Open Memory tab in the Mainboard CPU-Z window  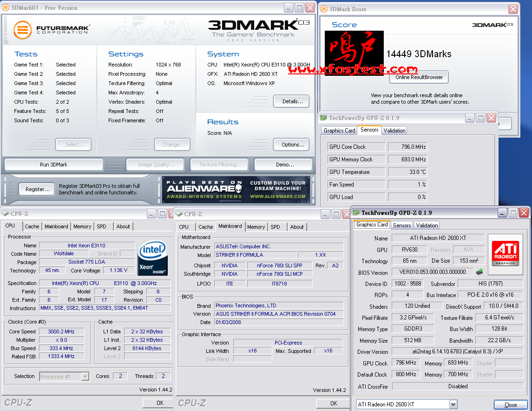256,227
